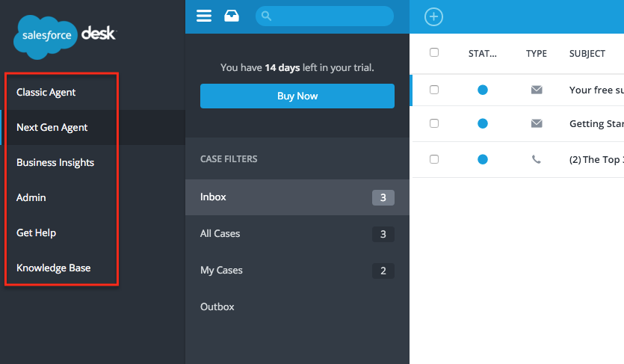Screen dimensions: 624x364
Task: Click envelope type icon for Getting Started case
Action: (537, 124)
